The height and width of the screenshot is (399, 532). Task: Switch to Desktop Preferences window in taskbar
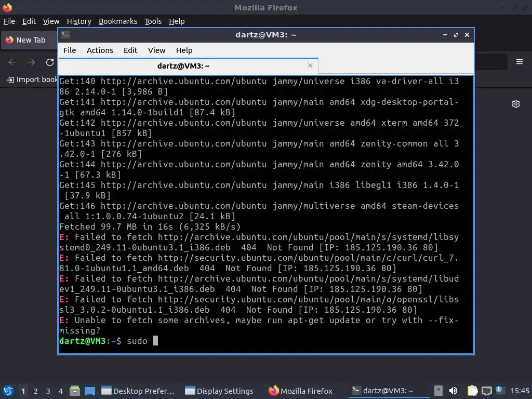click(x=138, y=391)
